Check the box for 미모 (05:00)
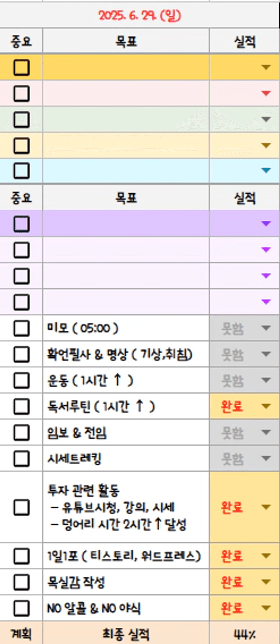This screenshot has width=280, height=644. (x=21, y=328)
